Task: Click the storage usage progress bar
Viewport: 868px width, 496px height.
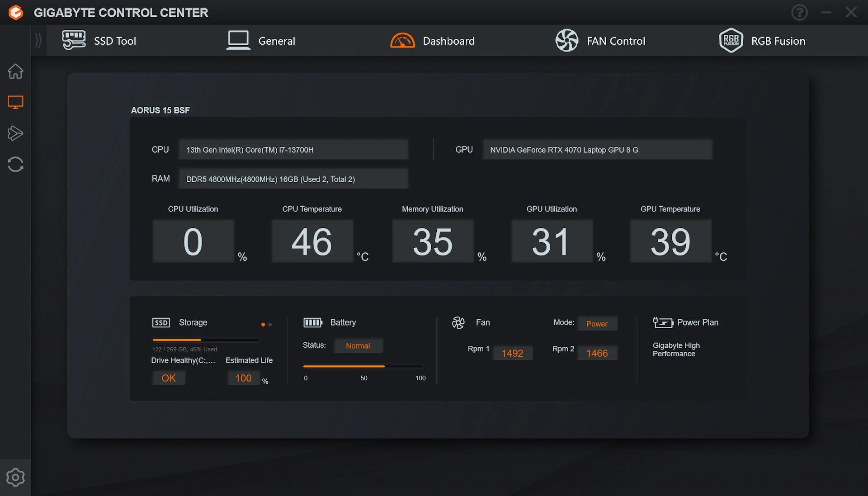Action: pyautogui.click(x=206, y=340)
